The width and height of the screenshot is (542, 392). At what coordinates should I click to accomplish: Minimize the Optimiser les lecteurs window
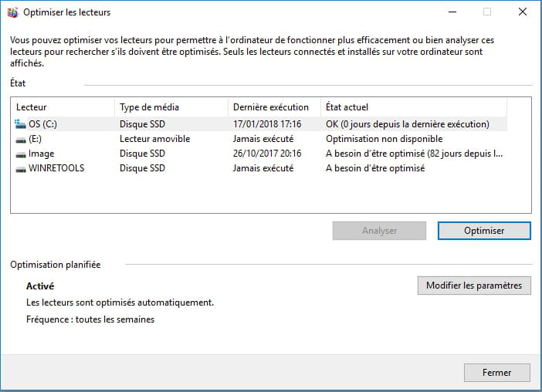click(x=451, y=12)
